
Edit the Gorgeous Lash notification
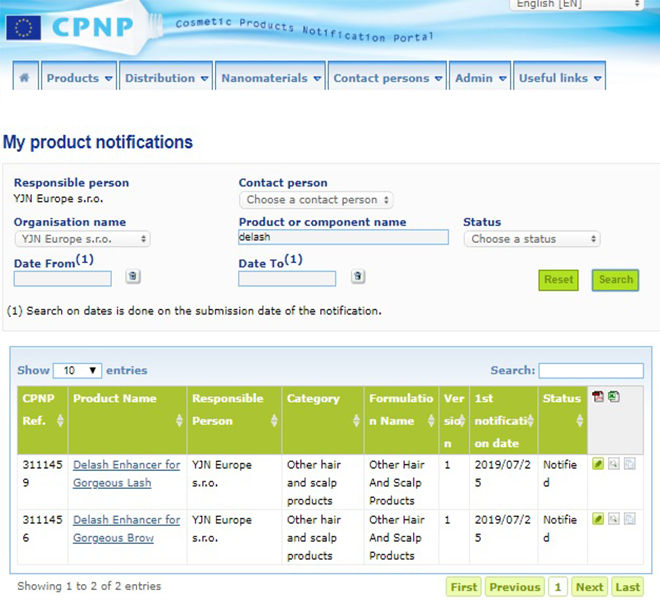pyautogui.click(x=598, y=464)
